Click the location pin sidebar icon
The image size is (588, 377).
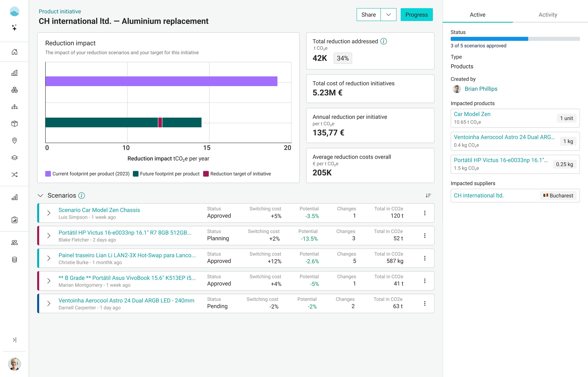[x=14, y=140]
